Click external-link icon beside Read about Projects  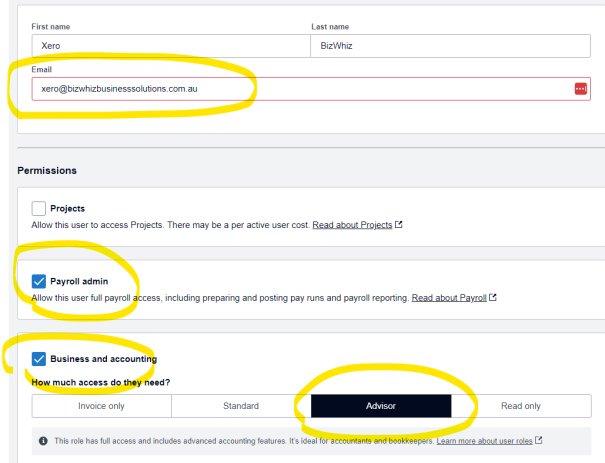click(x=399, y=225)
